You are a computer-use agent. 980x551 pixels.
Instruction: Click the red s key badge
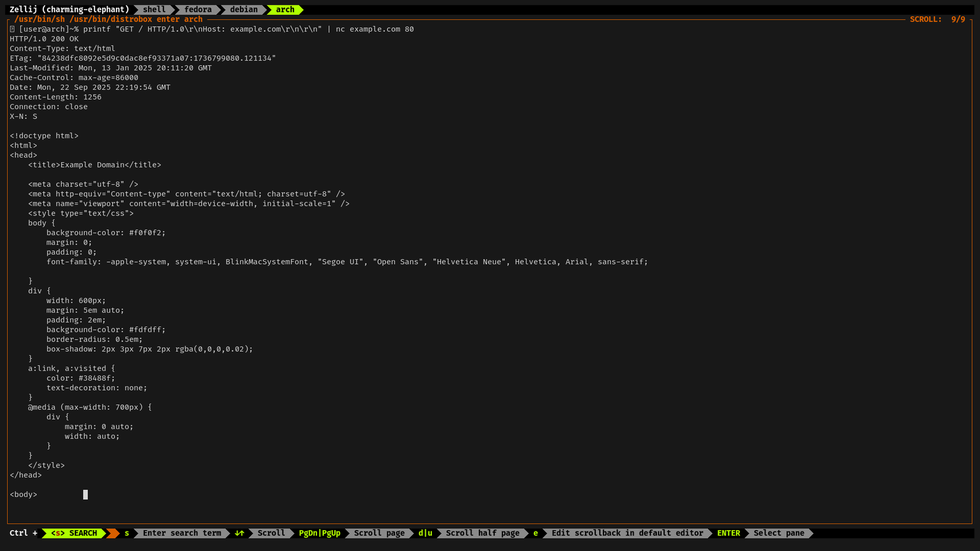[127, 533]
